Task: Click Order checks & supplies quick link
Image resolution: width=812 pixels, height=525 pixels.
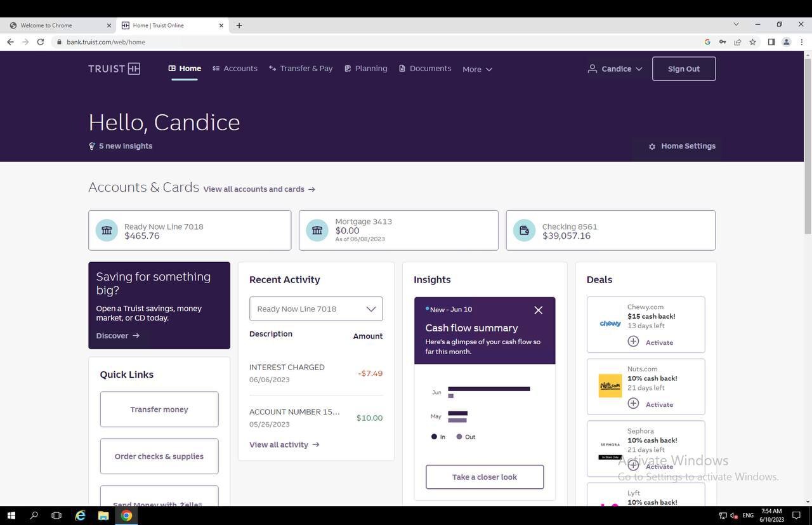Action: pos(159,456)
